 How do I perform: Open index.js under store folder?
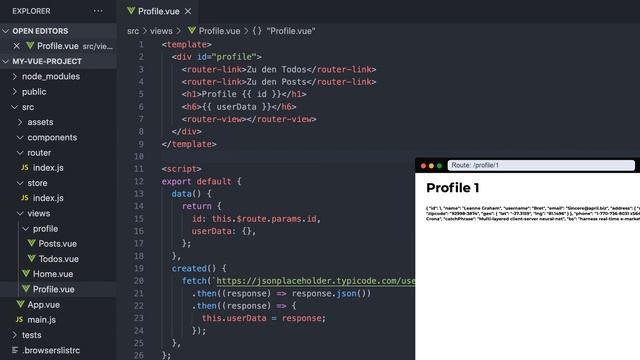48,198
